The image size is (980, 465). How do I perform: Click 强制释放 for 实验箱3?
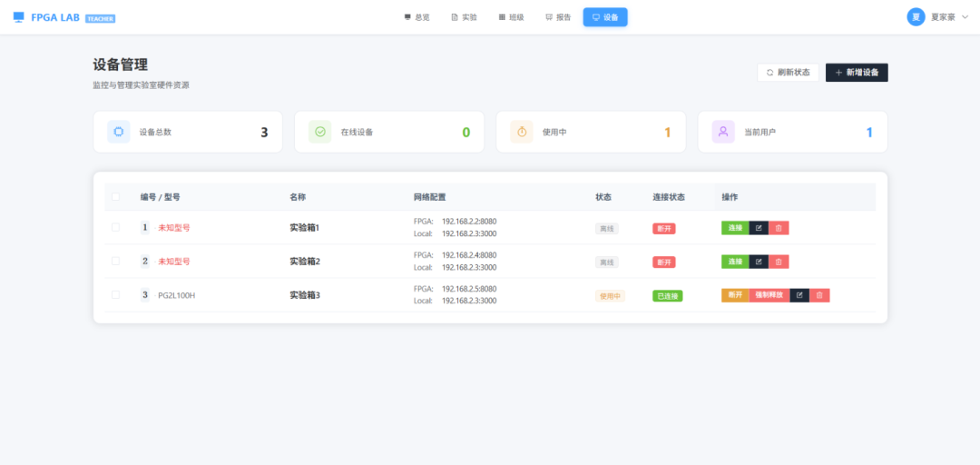tap(769, 295)
